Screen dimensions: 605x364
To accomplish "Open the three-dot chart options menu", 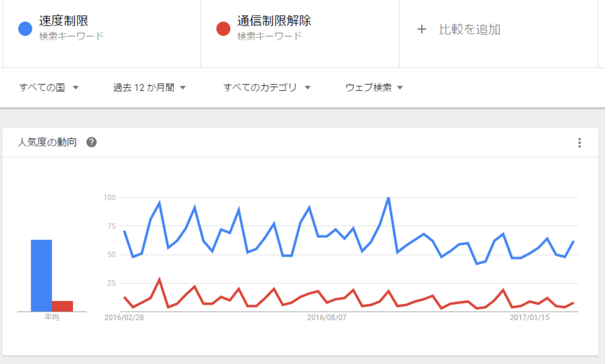I will coord(579,143).
